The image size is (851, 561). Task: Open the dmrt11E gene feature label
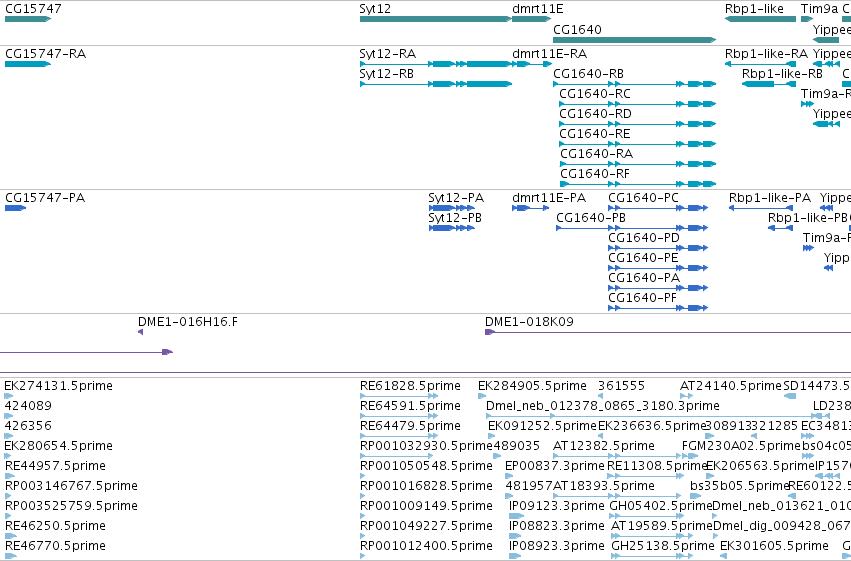(x=538, y=9)
